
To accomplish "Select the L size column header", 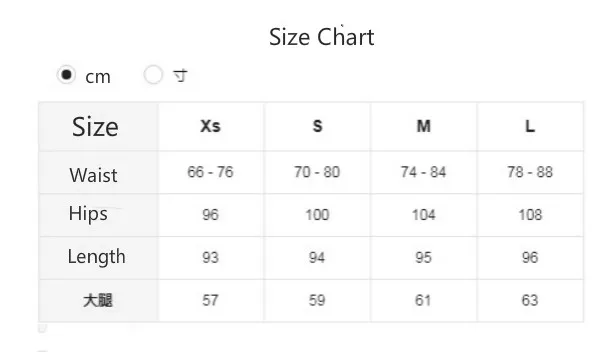I will tap(530, 126).
